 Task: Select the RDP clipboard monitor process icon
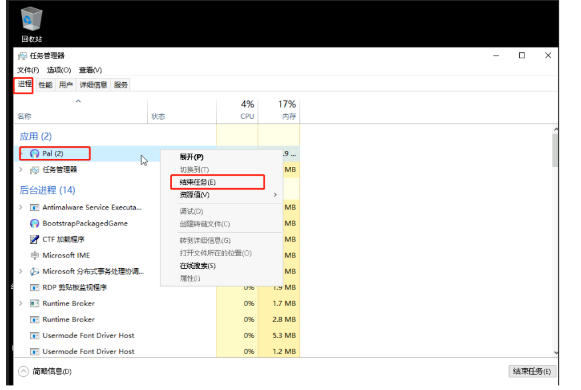coord(34,287)
